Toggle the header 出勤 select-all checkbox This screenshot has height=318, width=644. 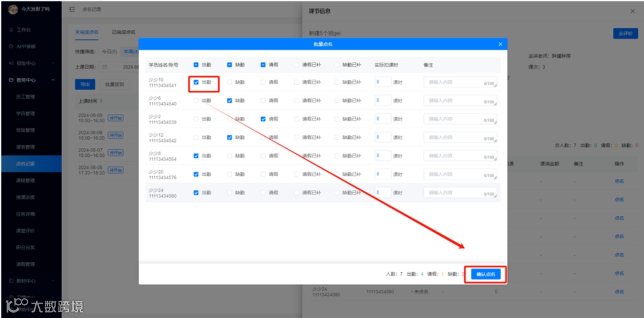(x=196, y=65)
